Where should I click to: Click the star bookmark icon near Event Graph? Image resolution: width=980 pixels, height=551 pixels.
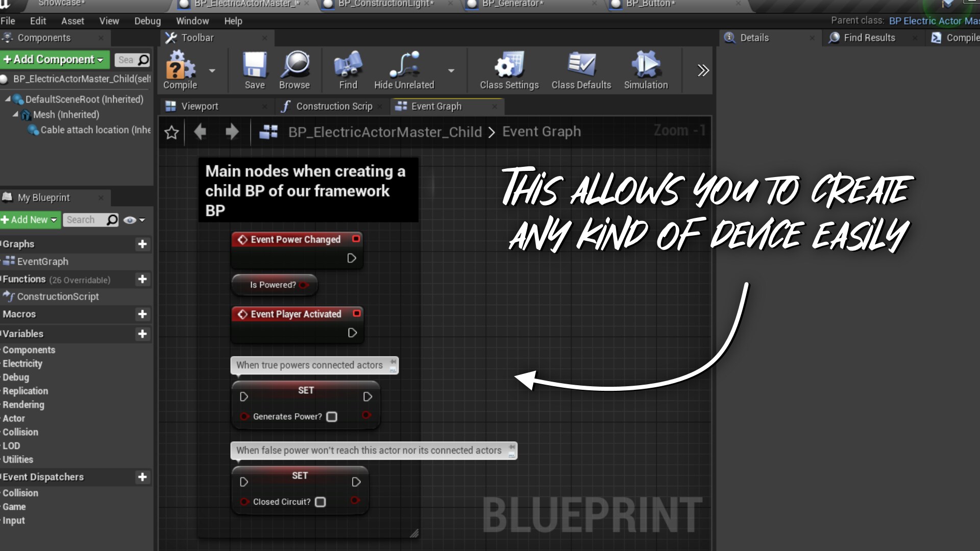171,132
